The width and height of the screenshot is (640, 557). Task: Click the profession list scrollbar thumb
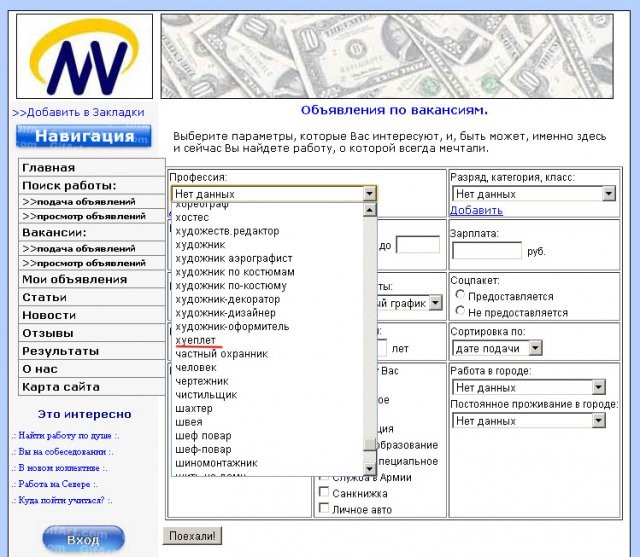(x=370, y=444)
